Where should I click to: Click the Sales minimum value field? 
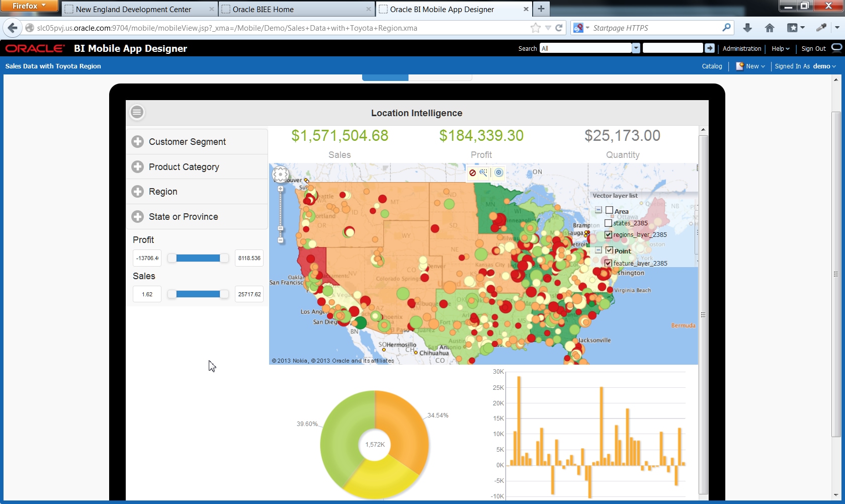(x=147, y=294)
